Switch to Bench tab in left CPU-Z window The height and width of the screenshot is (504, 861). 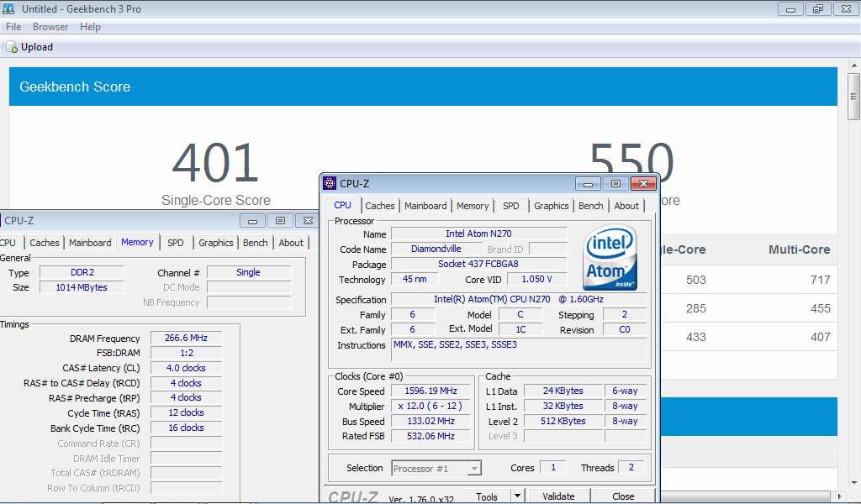(x=256, y=243)
